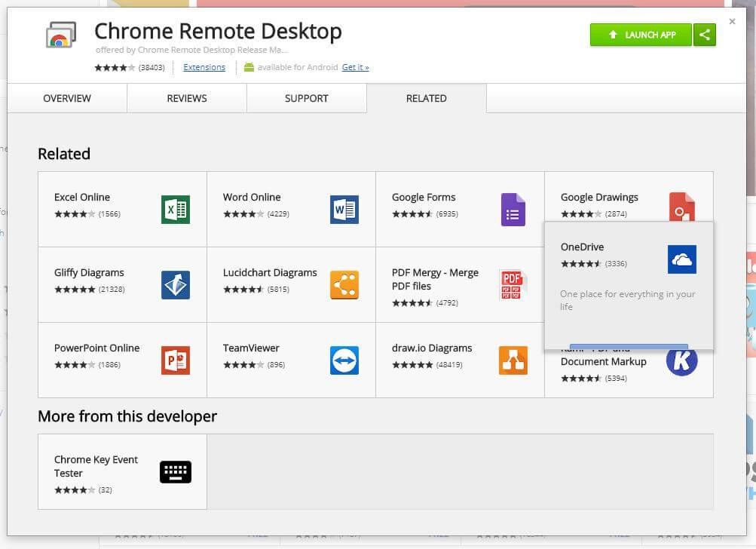The image size is (756, 549).
Task: Click the blue button at OneDrive card bottom
Action: pos(629,346)
